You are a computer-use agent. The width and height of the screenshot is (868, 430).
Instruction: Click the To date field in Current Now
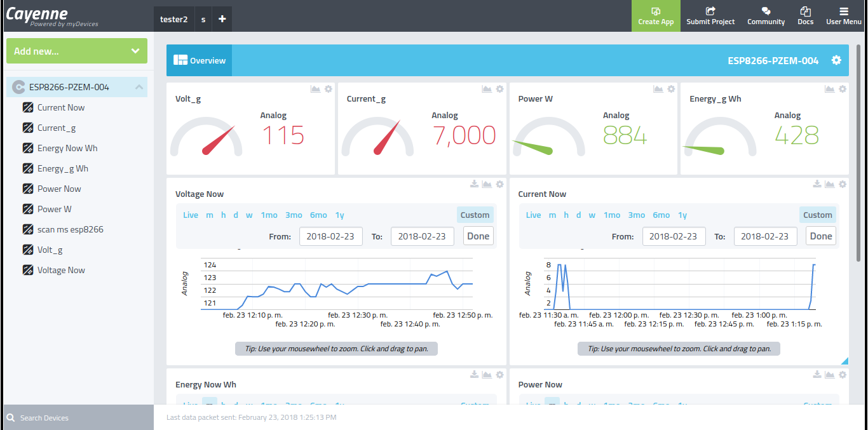coord(766,236)
